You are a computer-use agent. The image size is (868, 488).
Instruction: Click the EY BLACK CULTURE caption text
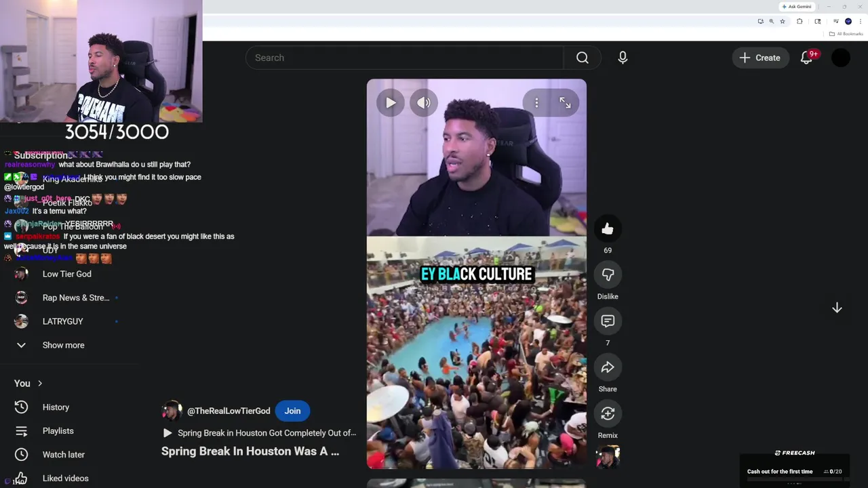click(477, 274)
